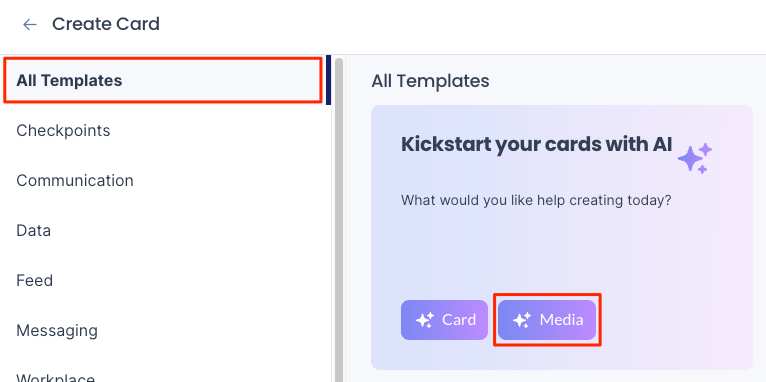Click the All Templates heading in the main panel
The image size is (766, 382).
pyautogui.click(x=430, y=81)
